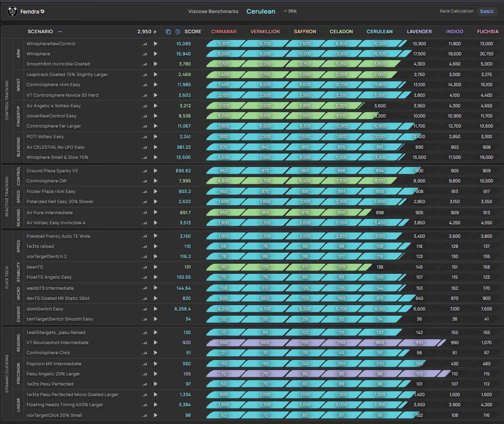This screenshot has height=424, width=504.
Task: Open stats chart for Flicker Plaza rAim Easy
Action: (145, 192)
